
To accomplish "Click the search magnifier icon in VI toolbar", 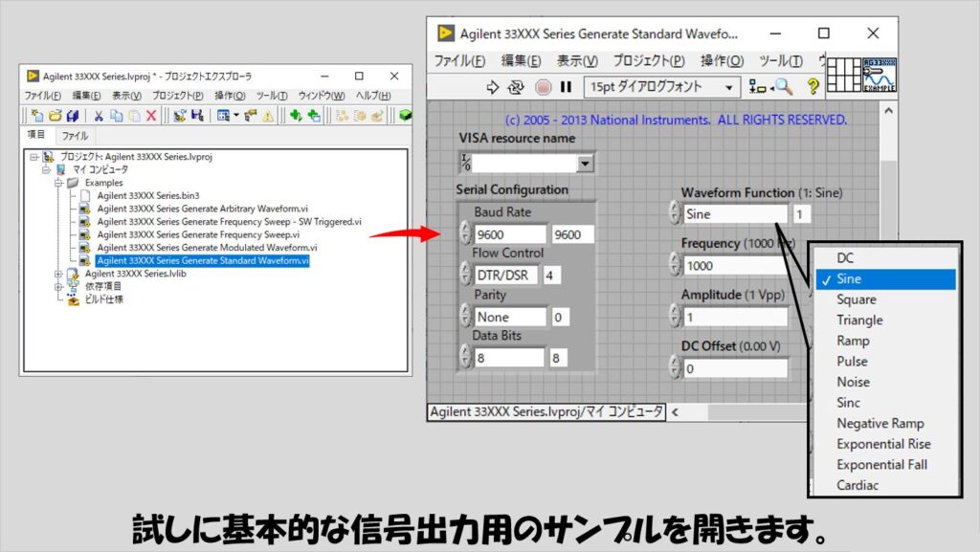I will pos(784,87).
